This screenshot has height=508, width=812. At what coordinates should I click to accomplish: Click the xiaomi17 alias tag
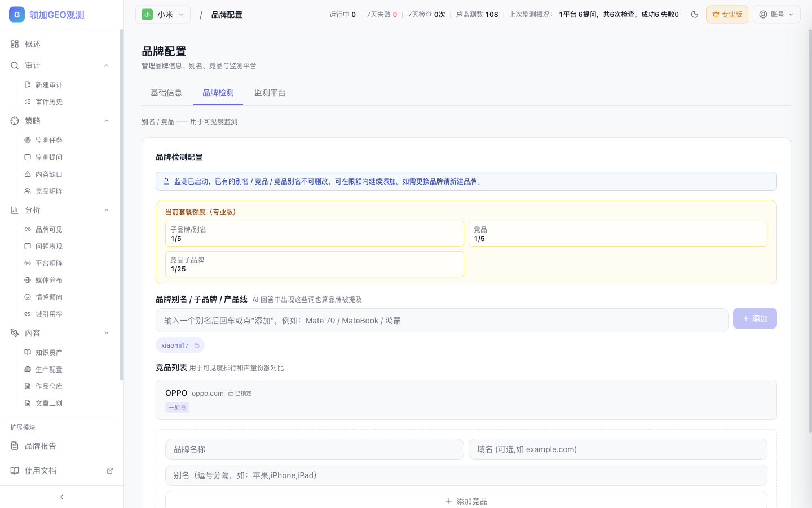(180, 345)
